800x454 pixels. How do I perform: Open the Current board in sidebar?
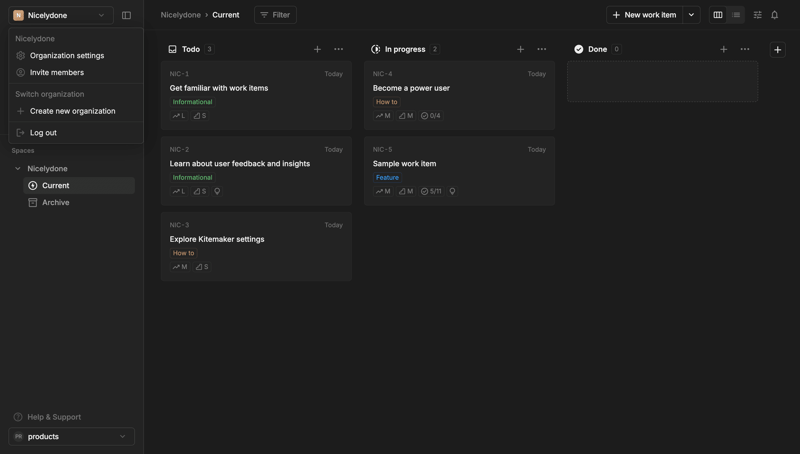pos(79,186)
